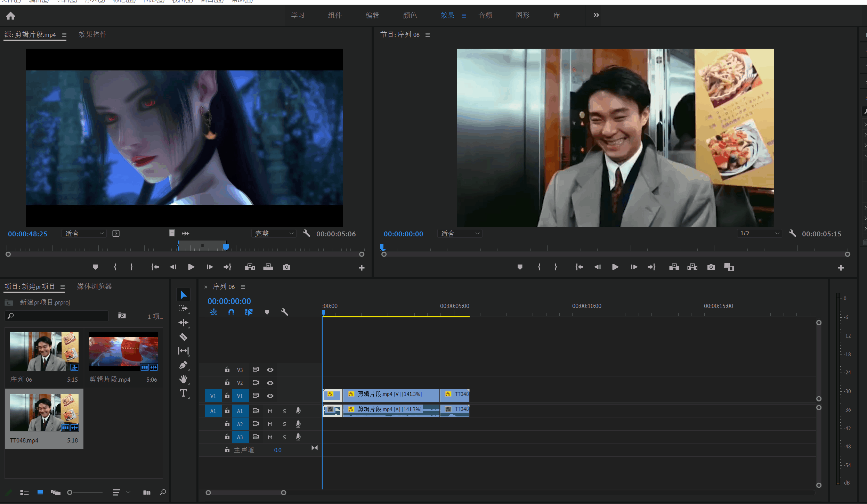Click the Home icon
The image size is (867, 504).
11,16
